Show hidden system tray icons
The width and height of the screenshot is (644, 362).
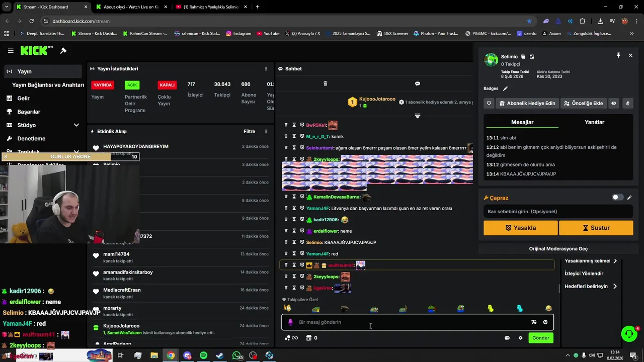pyautogui.click(x=568, y=355)
